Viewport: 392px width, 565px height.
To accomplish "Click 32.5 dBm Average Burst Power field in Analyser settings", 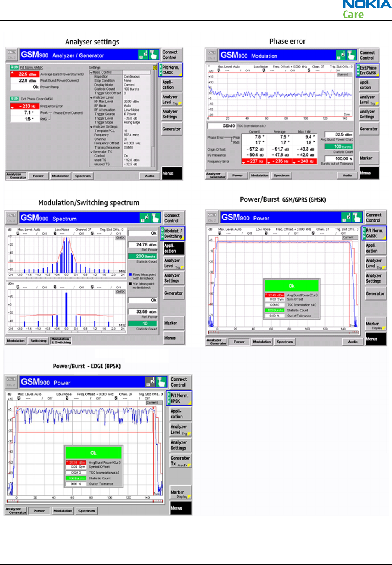I will pyautogui.click(x=25, y=74).
